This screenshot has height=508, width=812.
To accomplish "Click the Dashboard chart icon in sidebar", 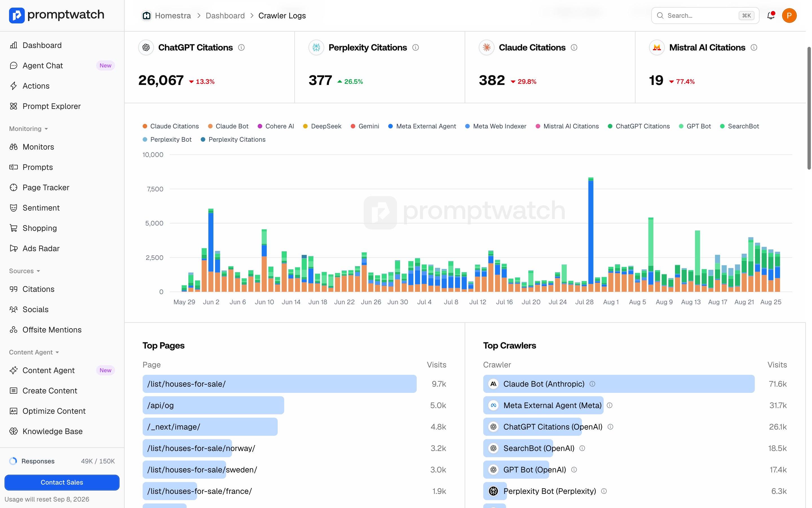I will coord(14,45).
